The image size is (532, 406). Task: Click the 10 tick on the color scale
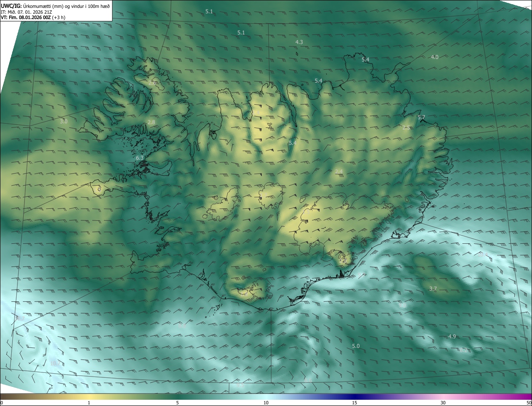[x=266, y=403]
